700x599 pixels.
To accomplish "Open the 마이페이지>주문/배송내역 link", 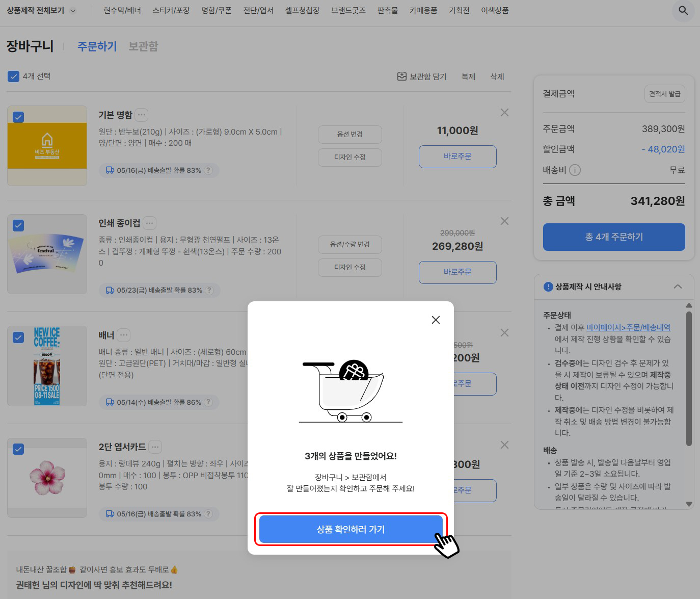I will [628, 327].
